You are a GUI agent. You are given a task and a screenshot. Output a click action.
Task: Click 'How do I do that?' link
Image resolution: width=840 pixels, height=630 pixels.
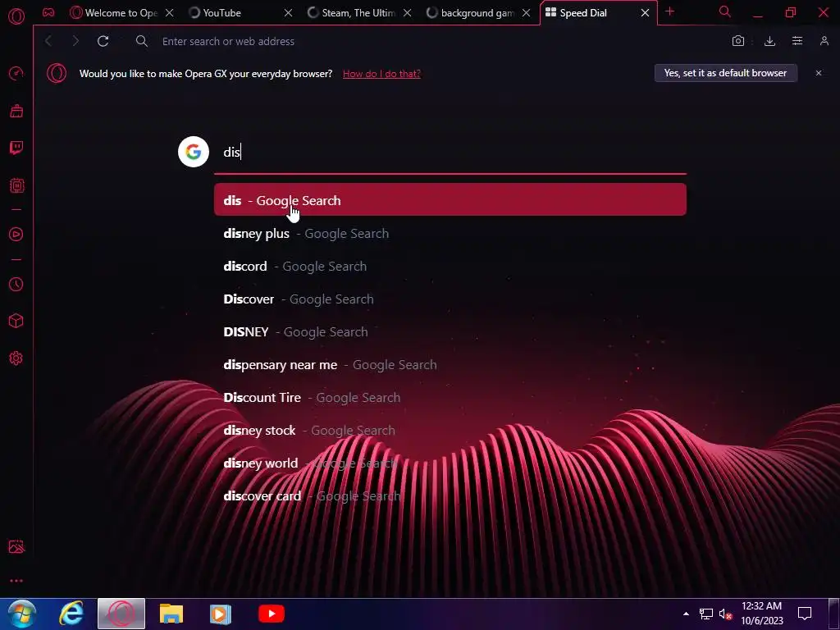tap(381, 74)
